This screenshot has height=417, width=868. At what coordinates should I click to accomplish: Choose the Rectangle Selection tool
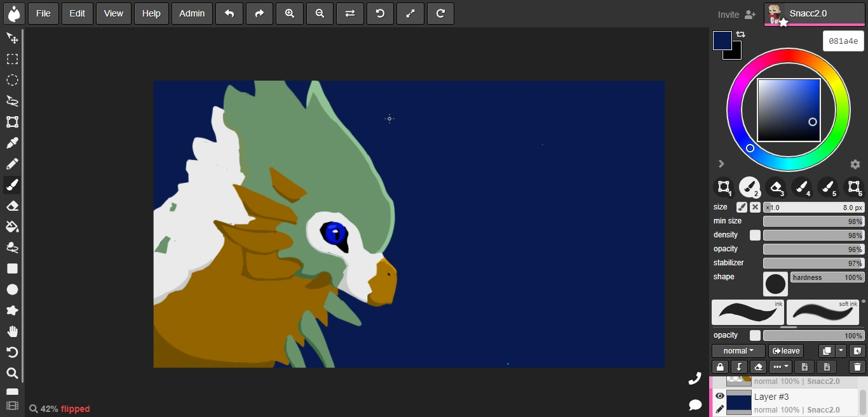point(12,59)
